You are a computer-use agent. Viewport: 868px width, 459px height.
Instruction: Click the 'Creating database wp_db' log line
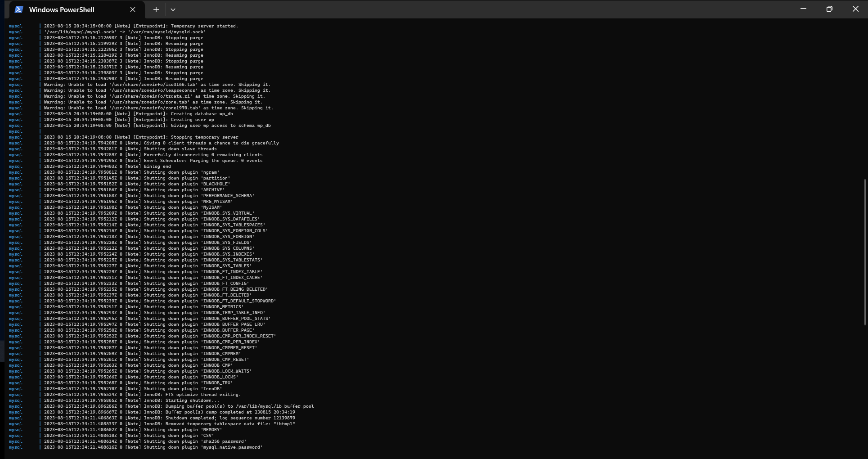(x=138, y=114)
